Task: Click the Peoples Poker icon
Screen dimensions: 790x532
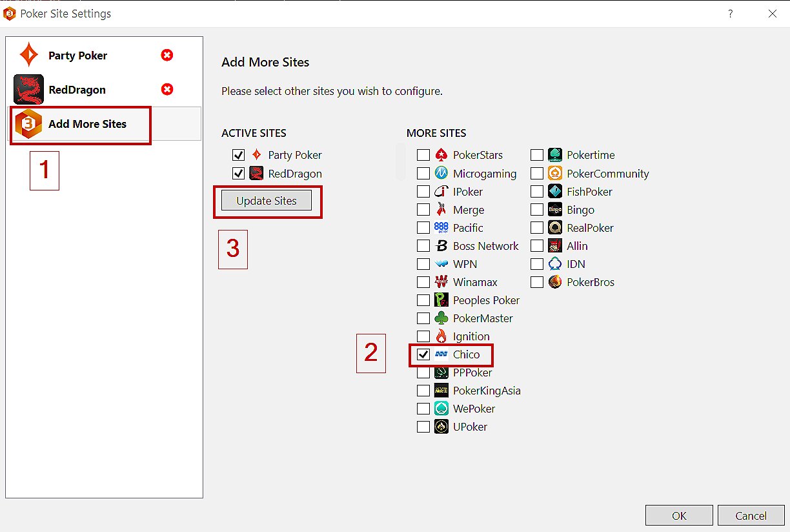Action: tap(441, 300)
